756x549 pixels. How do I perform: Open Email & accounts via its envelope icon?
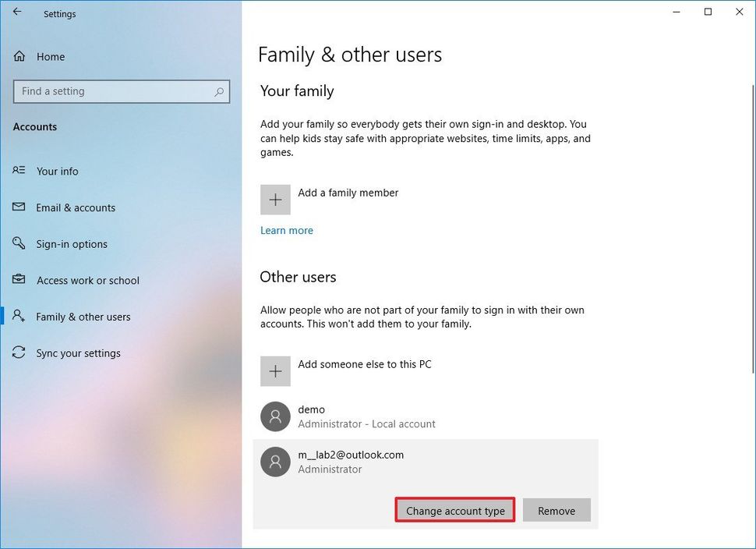pyautogui.click(x=18, y=207)
